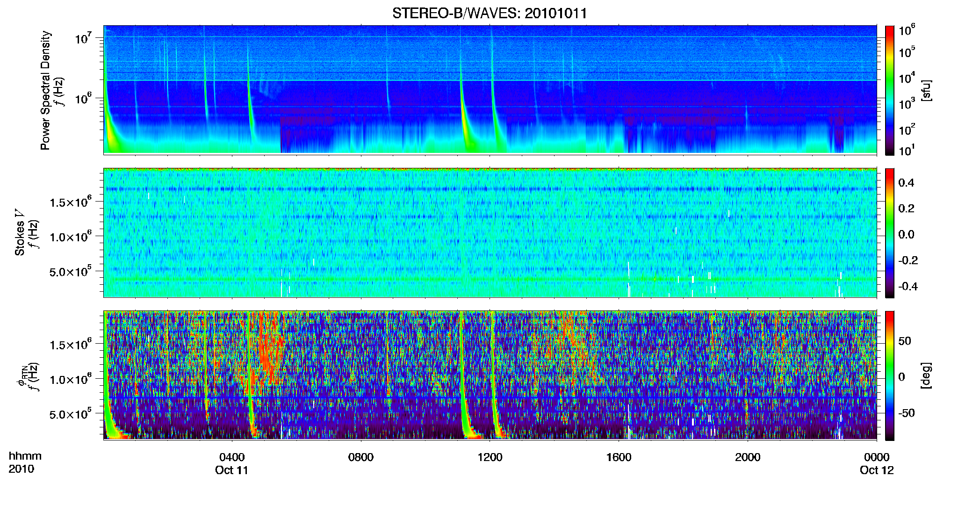Click inside the Stokes V spectrogram panel
Screen dimensions: 980x505
490,232
